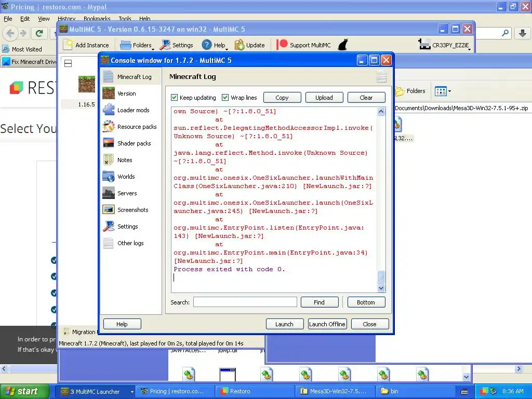Collapse the instance group in MultiMC main window

[x=68, y=63]
